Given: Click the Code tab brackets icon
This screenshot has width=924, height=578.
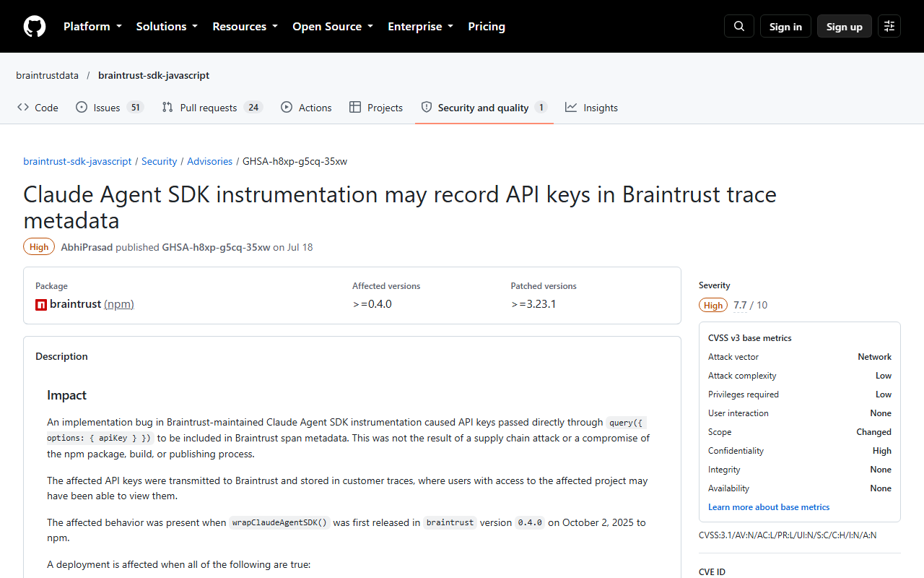Looking at the screenshot, I should [23, 107].
